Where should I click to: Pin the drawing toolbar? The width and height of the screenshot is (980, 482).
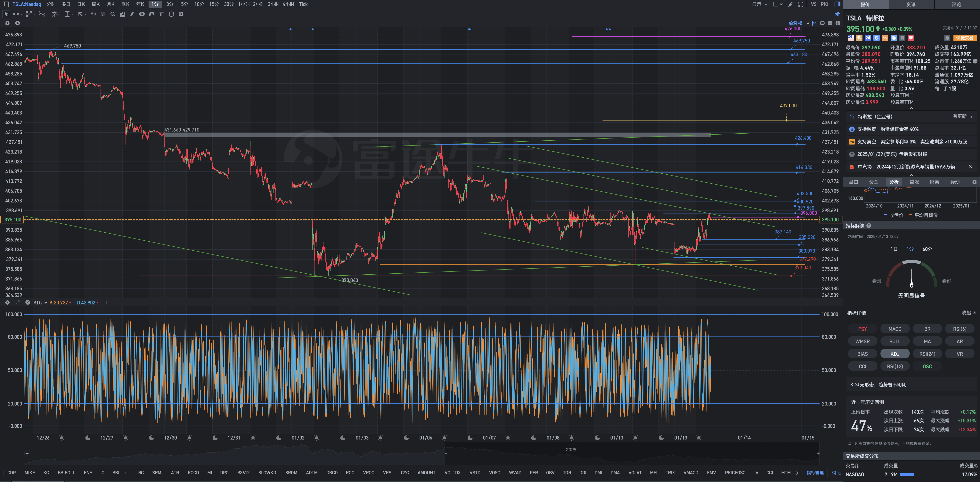(837, 14)
